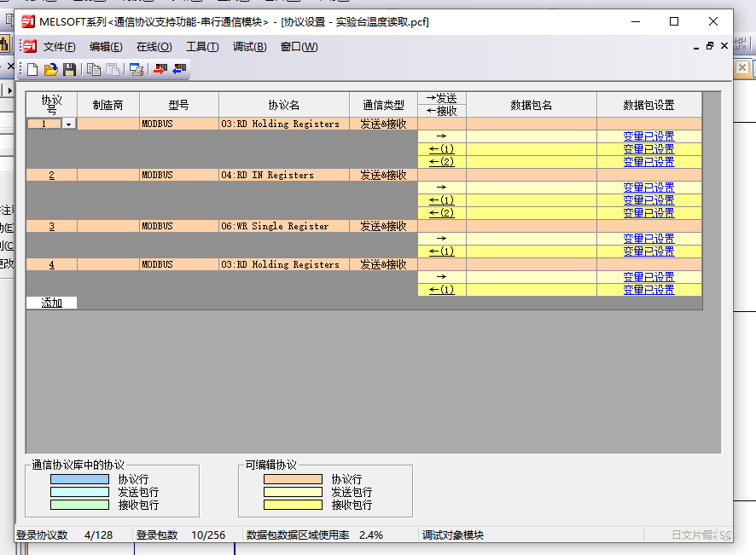Open the 调试(B) menu
756x555 pixels.
[249, 47]
